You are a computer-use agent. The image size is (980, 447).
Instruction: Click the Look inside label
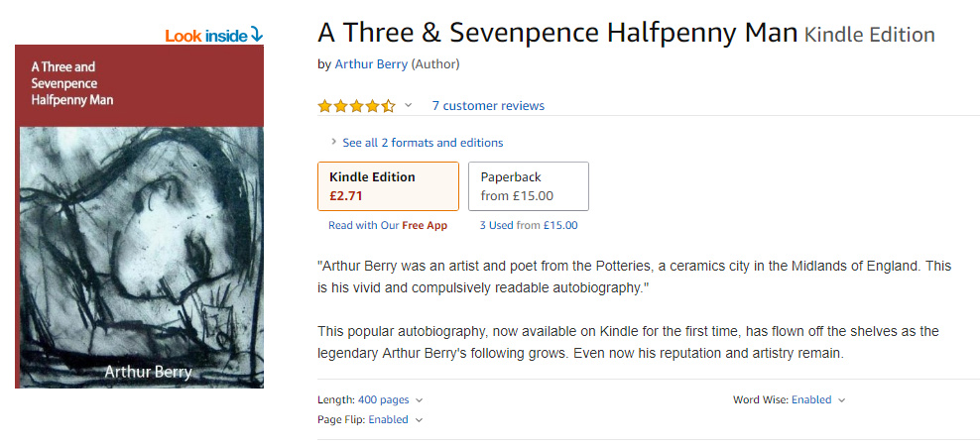pyautogui.click(x=205, y=36)
